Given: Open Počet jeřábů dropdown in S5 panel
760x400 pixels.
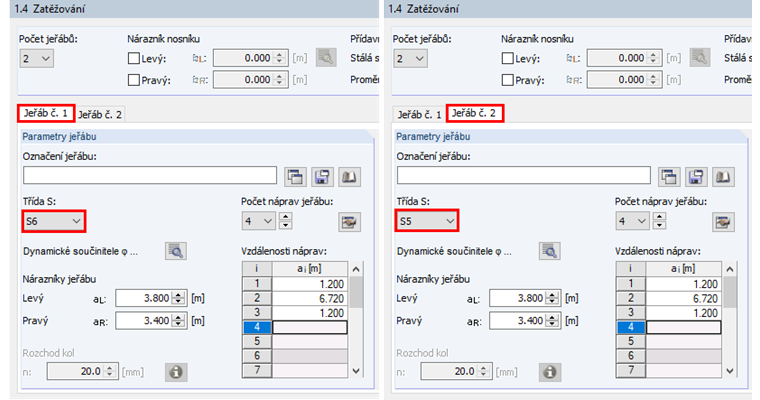Looking at the screenshot, I should coord(410,59).
